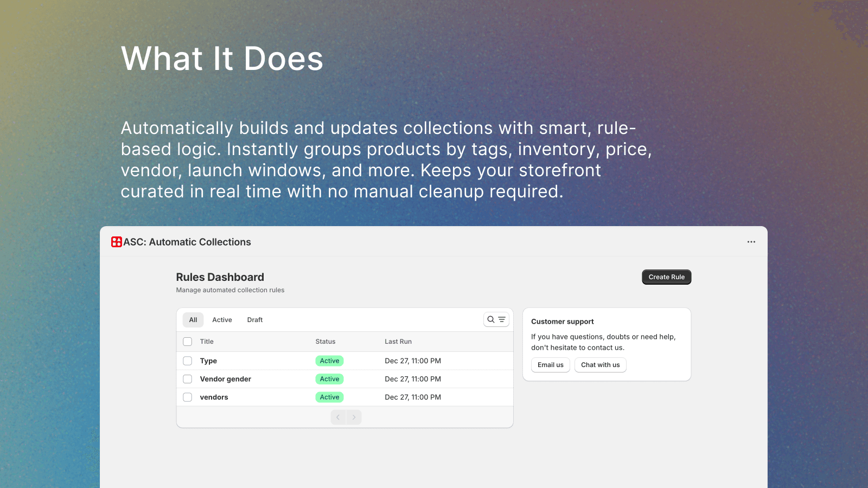Screen dimensions: 868x488
Task: Switch to the Active tab
Action: coord(222,319)
